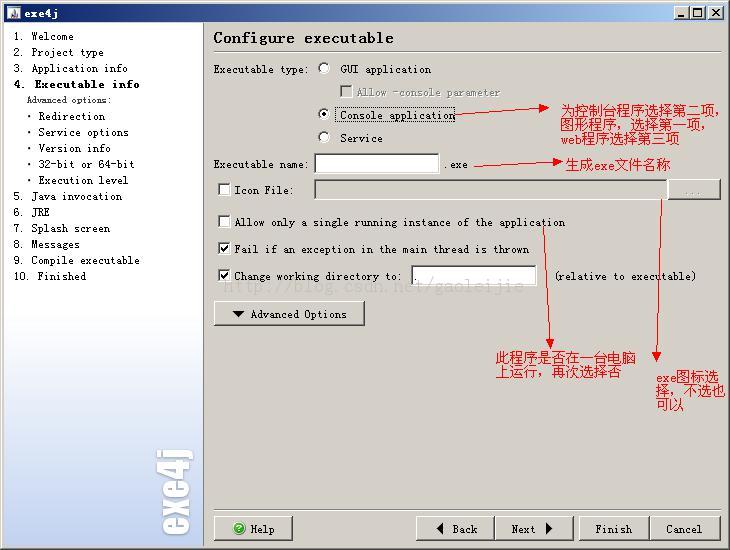The width and height of the screenshot is (730, 550).
Task: Click the Help button
Action: pos(253,529)
